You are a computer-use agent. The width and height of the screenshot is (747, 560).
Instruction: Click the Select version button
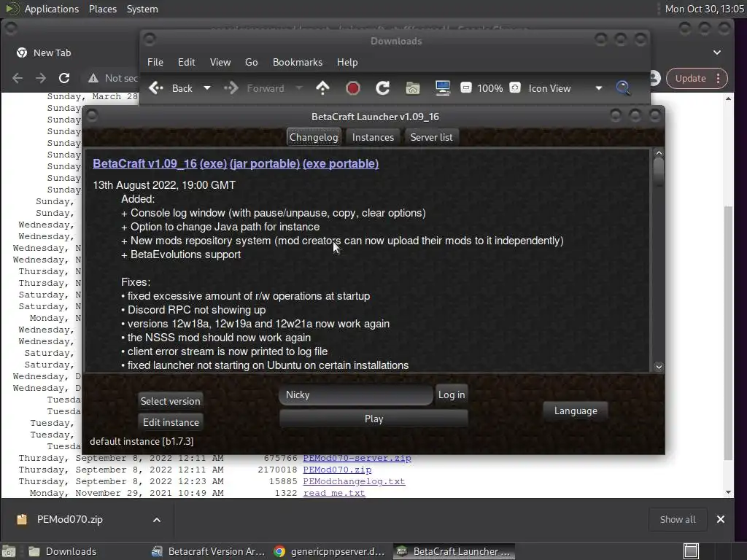(171, 401)
